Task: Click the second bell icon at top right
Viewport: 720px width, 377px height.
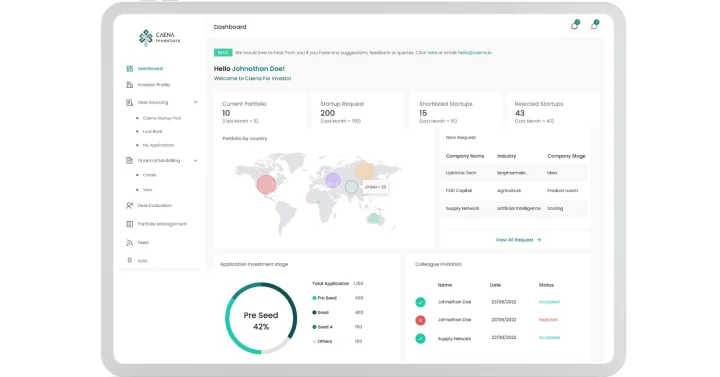Action: coord(594,25)
